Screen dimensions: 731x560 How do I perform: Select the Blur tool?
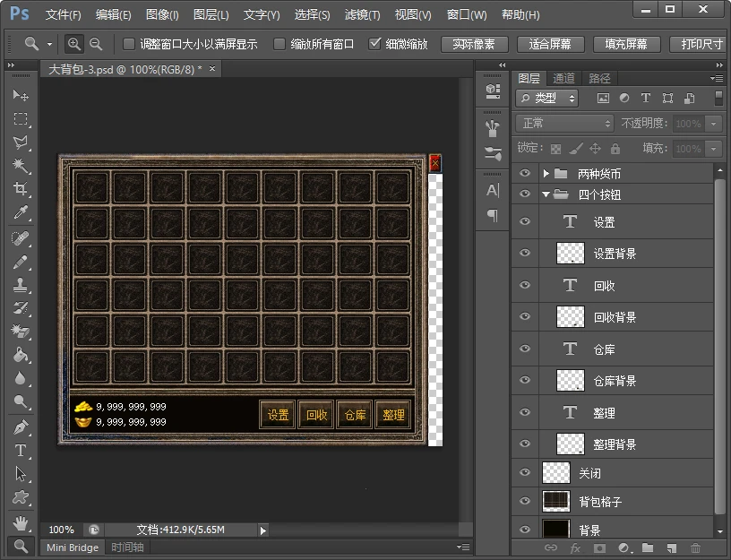pyautogui.click(x=21, y=378)
